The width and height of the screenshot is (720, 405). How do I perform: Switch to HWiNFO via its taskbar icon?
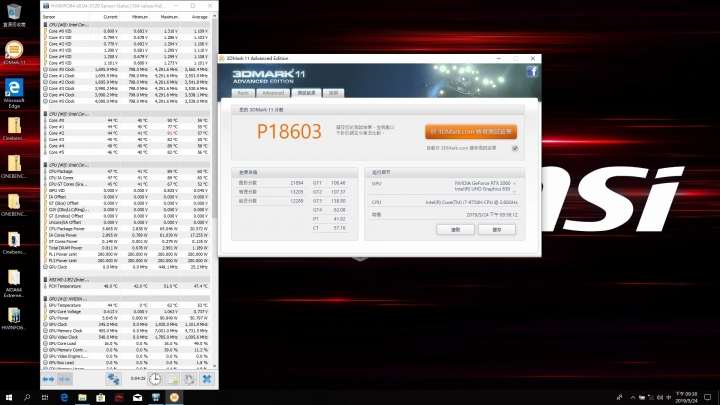[x=156, y=398]
